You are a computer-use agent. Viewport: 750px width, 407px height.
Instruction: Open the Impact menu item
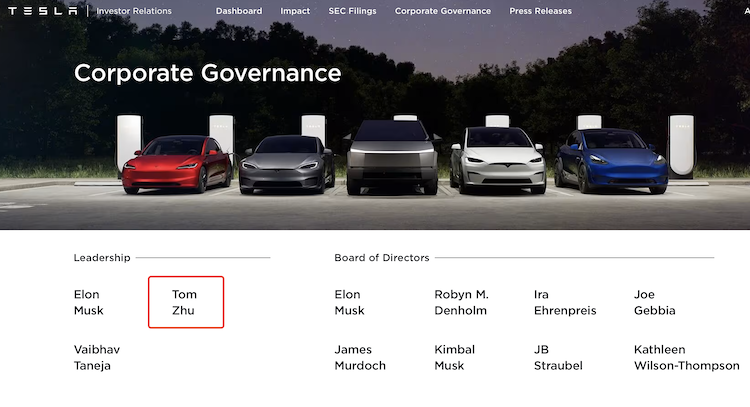295,11
